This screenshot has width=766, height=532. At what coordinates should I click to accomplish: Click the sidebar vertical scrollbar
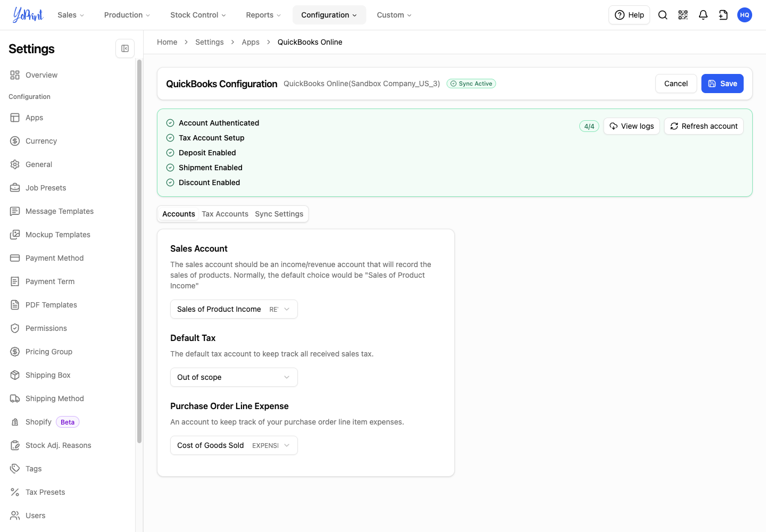(x=139, y=251)
